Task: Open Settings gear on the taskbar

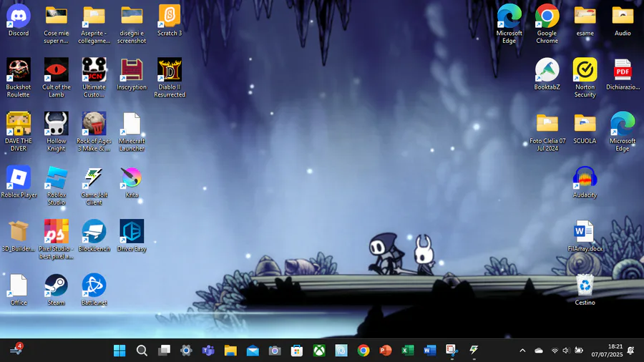Action: (x=186, y=351)
